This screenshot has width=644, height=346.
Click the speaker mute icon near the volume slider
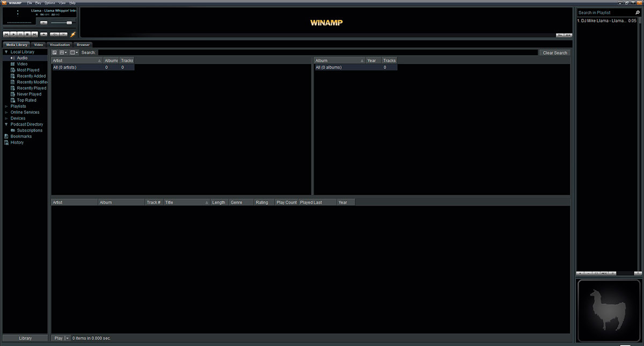coord(43,23)
